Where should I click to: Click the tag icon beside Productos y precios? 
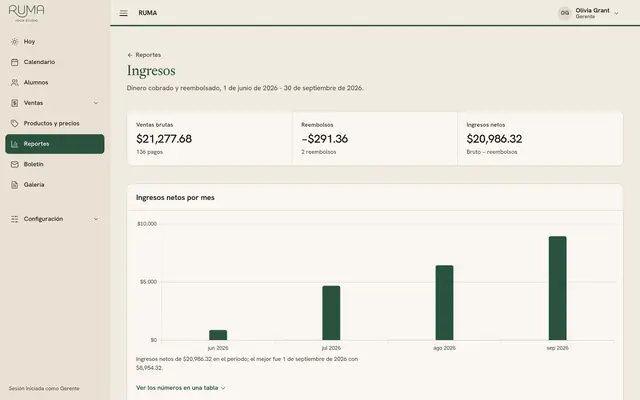point(15,123)
